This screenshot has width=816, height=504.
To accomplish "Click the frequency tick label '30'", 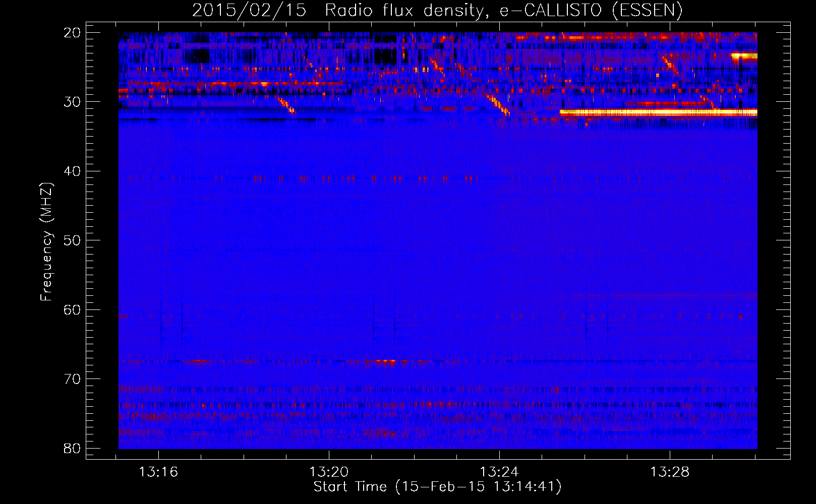I will [x=72, y=102].
